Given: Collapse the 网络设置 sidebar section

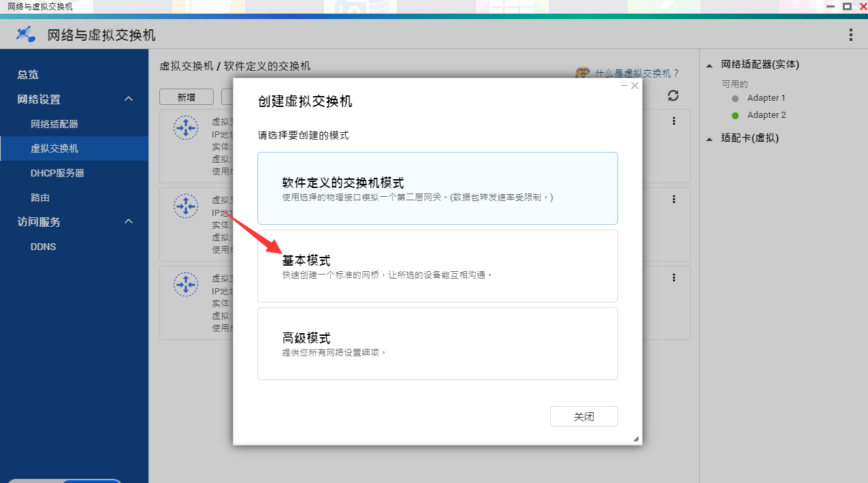Looking at the screenshot, I should pos(129,99).
